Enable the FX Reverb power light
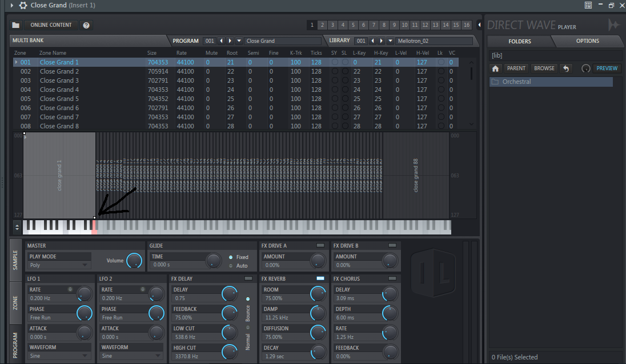The height and width of the screenshot is (364, 626). pyautogui.click(x=320, y=278)
